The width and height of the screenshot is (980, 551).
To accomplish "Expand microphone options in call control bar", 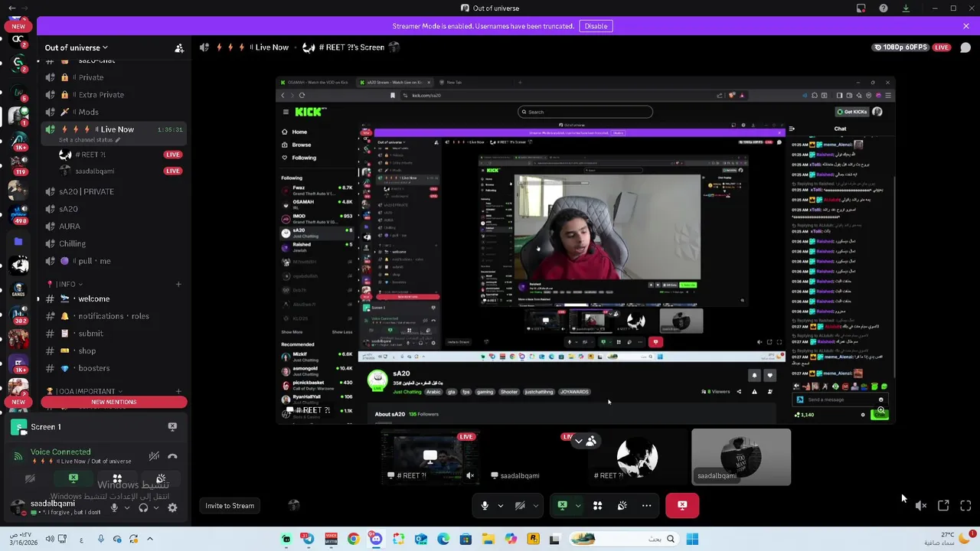I will click(501, 505).
